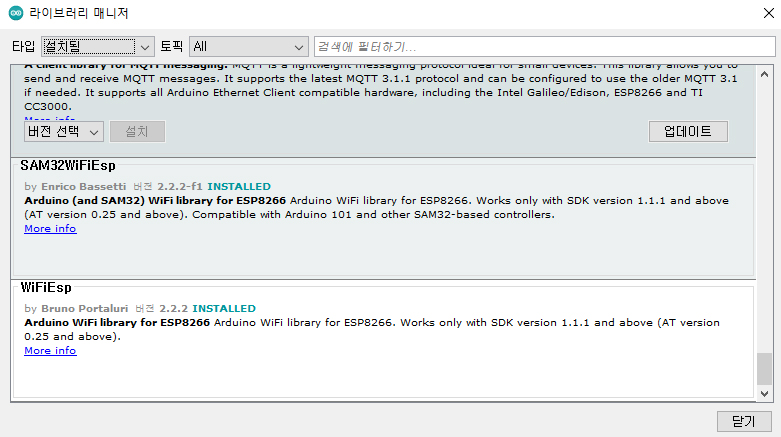Image resolution: width=781 pixels, height=437 pixels.
Task: Click the 토픽 label text
Action: tap(171, 47)
